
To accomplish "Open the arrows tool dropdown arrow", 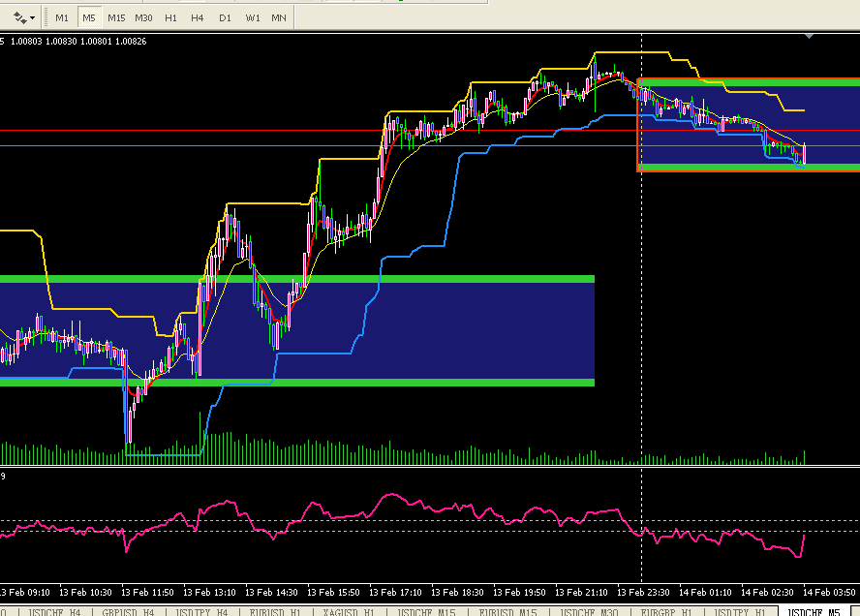I will pos(33,18).
